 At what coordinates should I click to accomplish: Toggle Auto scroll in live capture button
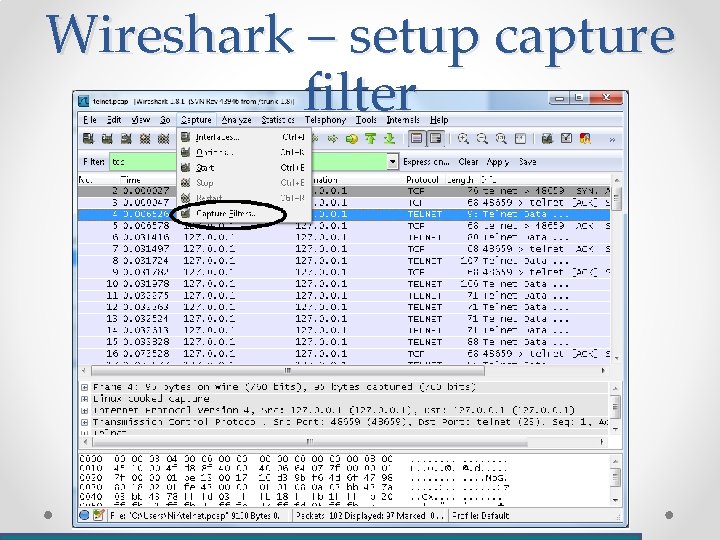(435, 138)
